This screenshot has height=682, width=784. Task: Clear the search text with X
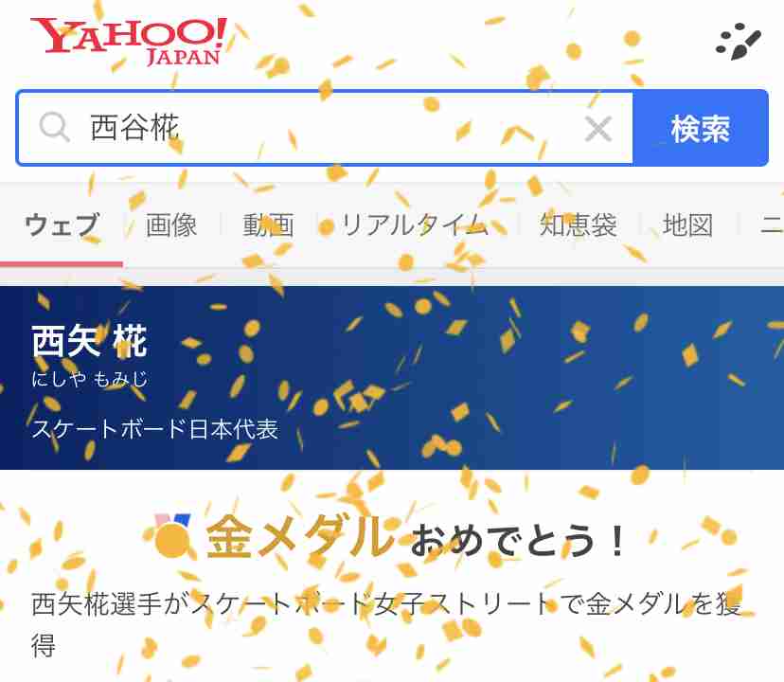point(598,129)
